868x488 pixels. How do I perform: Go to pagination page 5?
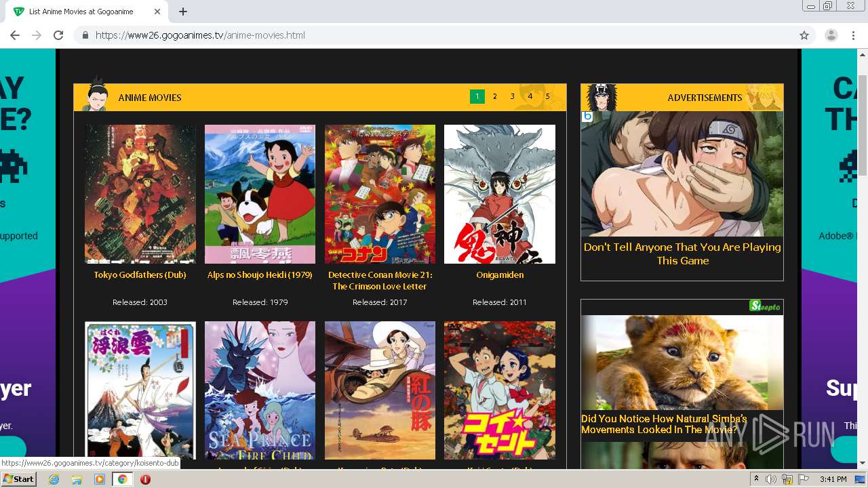click(x=548, y=97)
